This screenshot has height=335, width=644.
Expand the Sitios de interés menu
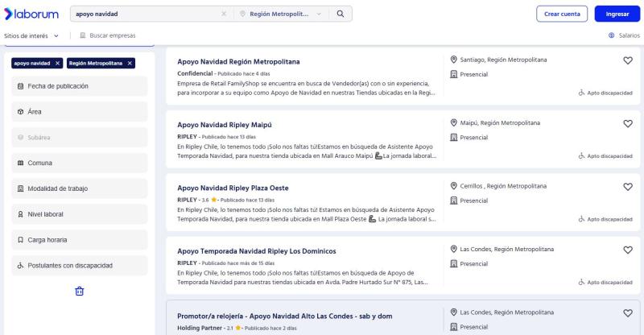31,35
